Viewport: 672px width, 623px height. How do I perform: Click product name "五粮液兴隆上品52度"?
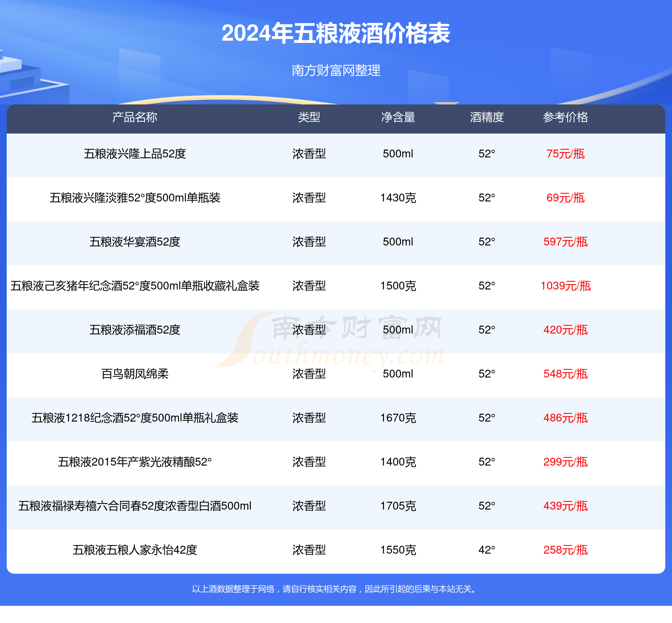(135, 154)
